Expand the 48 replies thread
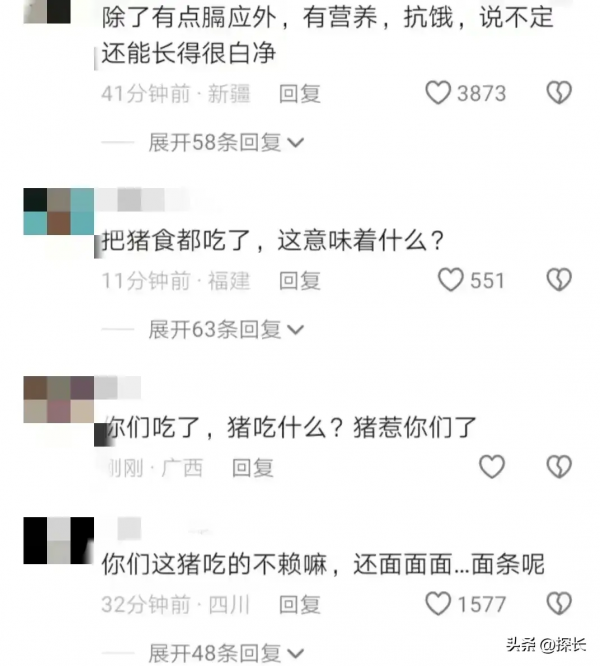600x666 pixels. coord(226,653)
